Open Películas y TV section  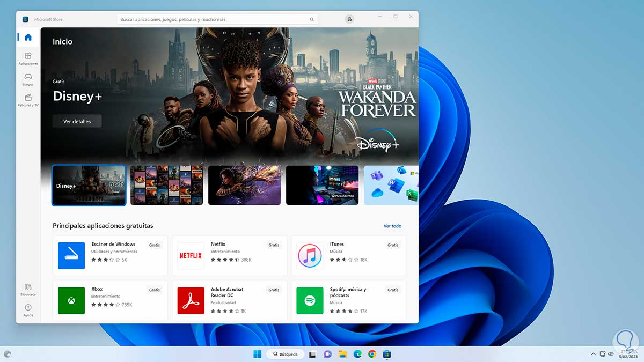click(28, 100)
